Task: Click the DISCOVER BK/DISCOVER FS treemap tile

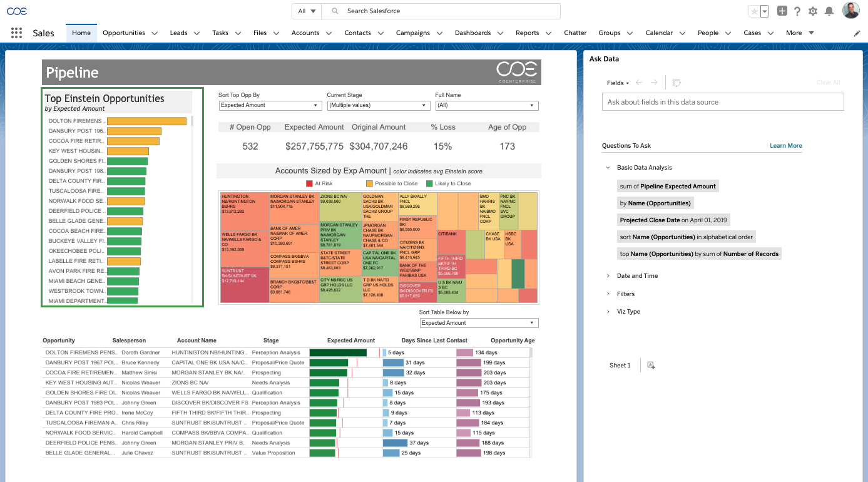Action: [x=417, y=292]
